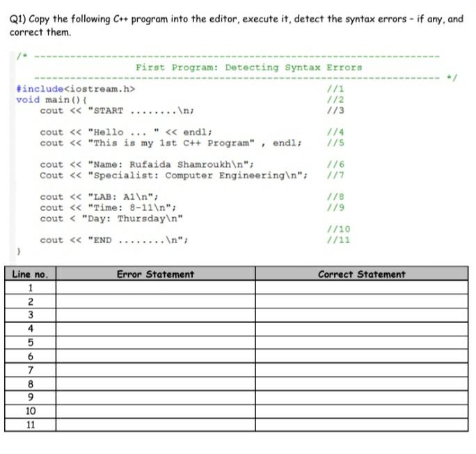Click the Correct Statement cell for line 11

coord(362,425)
